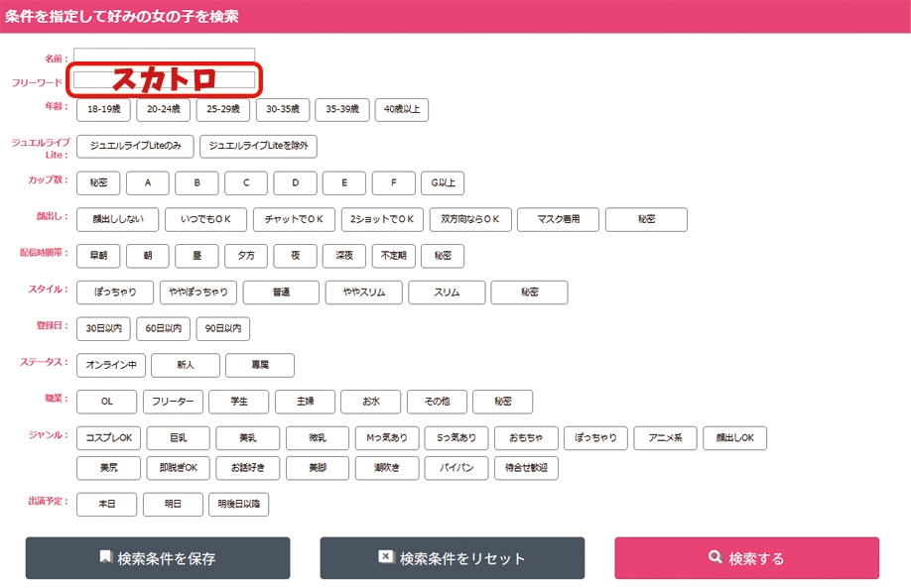Select 深夜 in the 配信時間帯 row
Viewport: 911px width, 588px height.
tap(344, 256)
